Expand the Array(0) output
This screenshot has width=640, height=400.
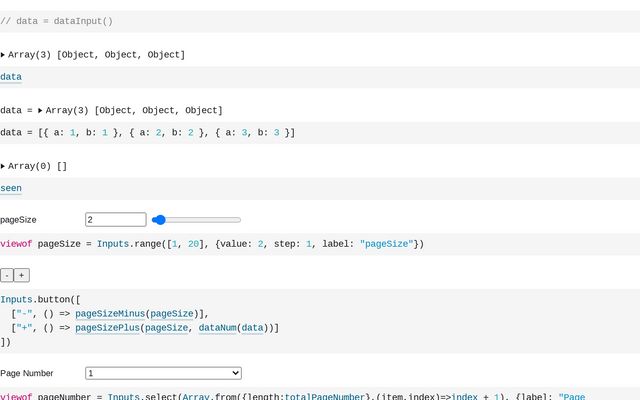[x=3, y=166]
